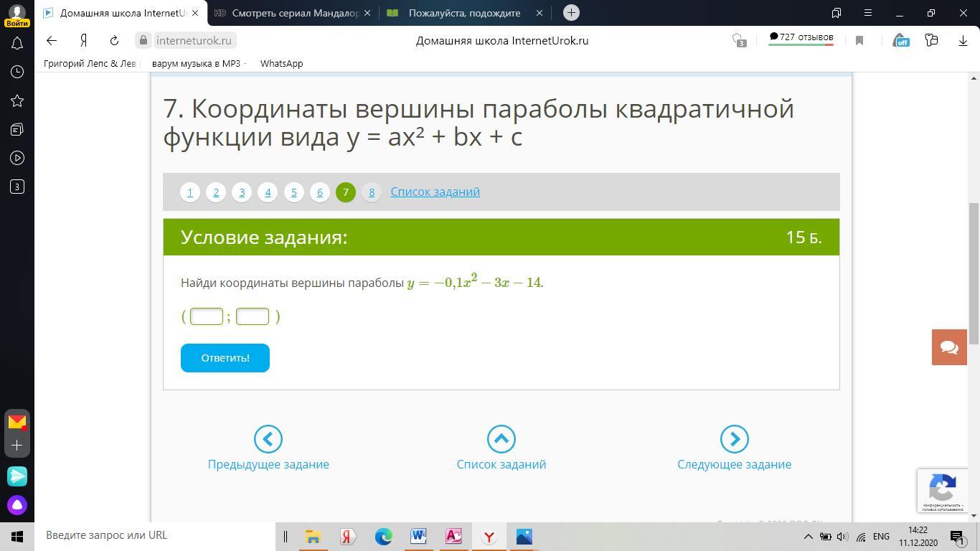Open Список заданий link at page bottom
The height and width of the screenshot is (551, 980).
(x=501, y=464)
